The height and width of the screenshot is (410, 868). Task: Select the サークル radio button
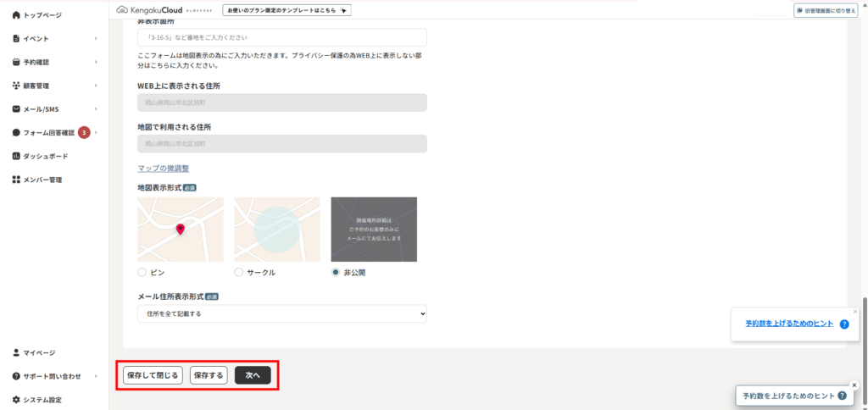click(x=239, y=273)
